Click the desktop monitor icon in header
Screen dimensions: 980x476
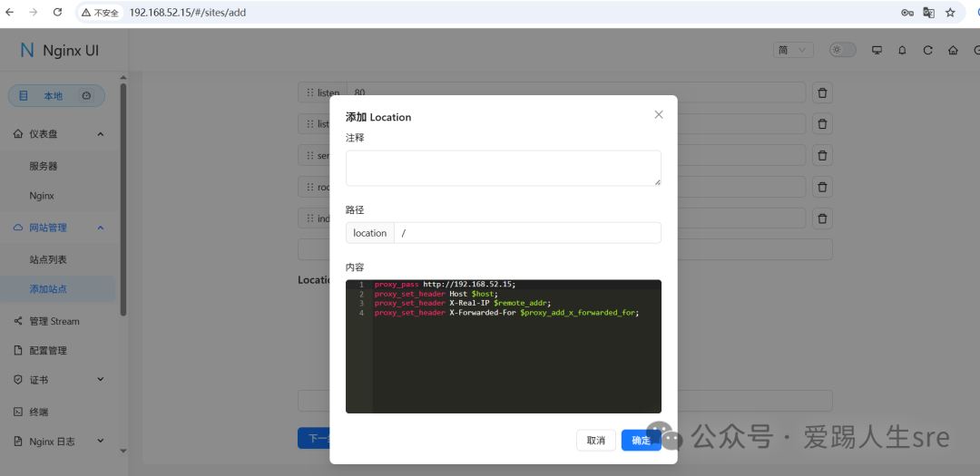pyautogui.click(x=877, y=51)
